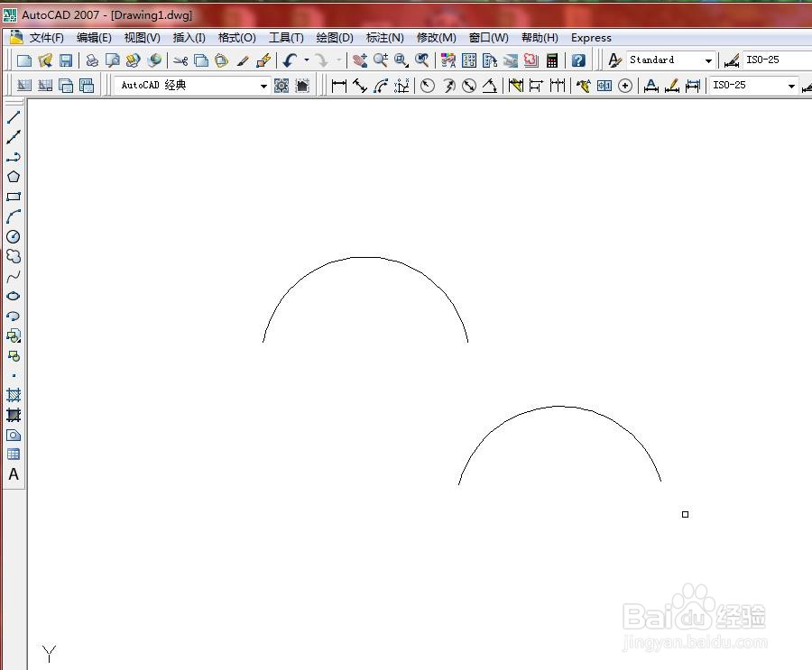Select the Hatch tool

point(14,396)
